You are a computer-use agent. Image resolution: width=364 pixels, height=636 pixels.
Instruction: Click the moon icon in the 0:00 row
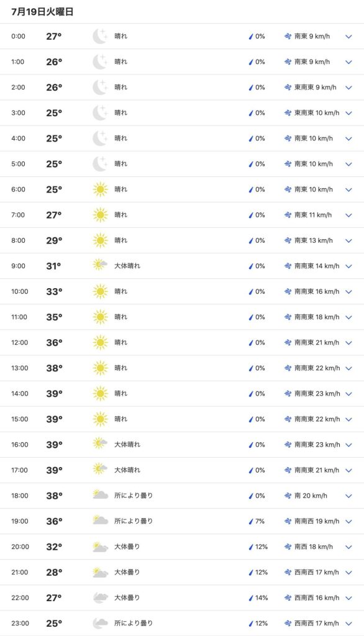[100, 37]
